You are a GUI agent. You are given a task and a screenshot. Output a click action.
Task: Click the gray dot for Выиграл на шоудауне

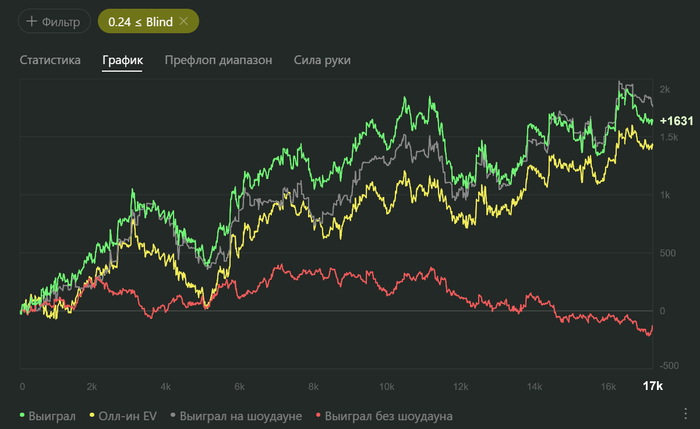tap(173, 415)
